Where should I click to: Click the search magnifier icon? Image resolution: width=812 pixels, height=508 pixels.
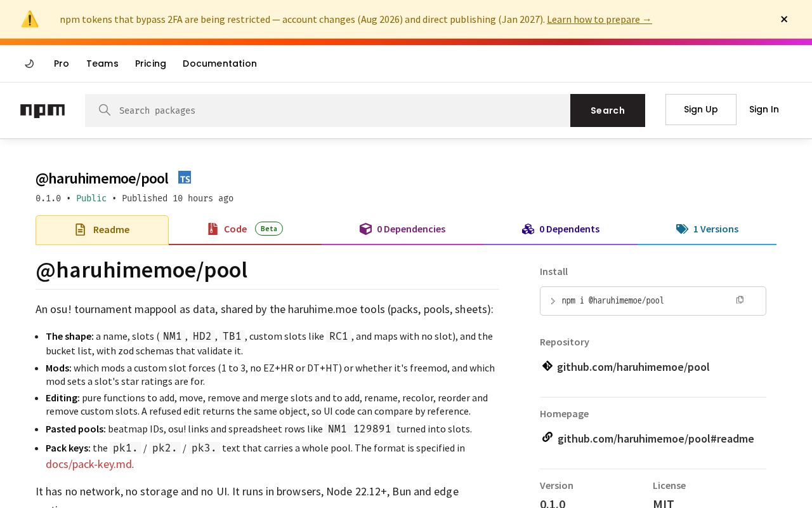pos(105,110)
